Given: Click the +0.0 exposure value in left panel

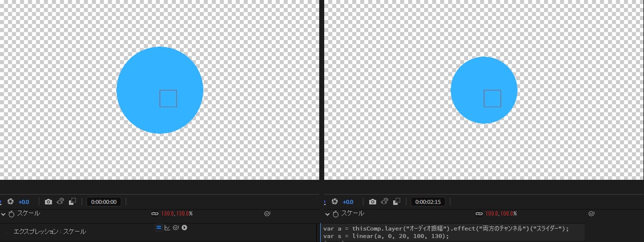Looking at the screenshot, I should coord(24,201).
